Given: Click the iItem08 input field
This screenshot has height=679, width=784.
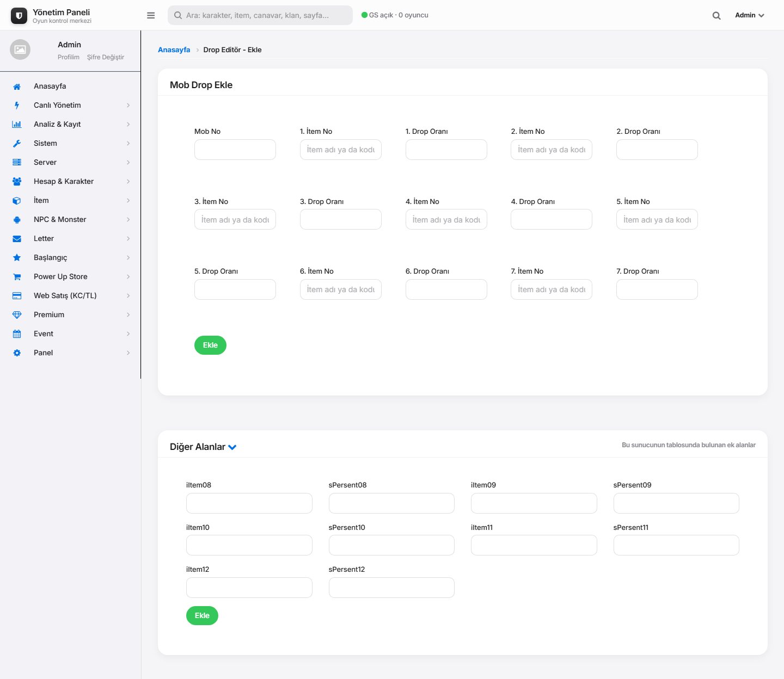Looking at the screenshot, I should click(249, 503).
